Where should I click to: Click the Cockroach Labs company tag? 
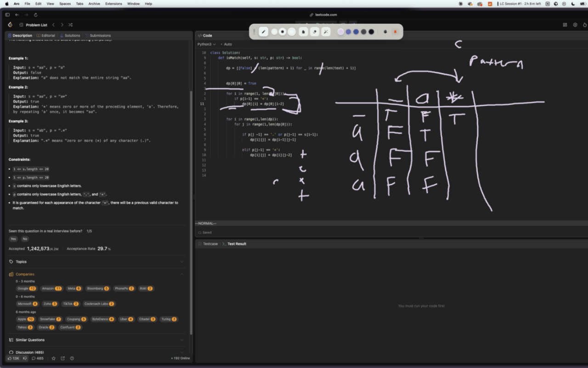tap(99, 304)
